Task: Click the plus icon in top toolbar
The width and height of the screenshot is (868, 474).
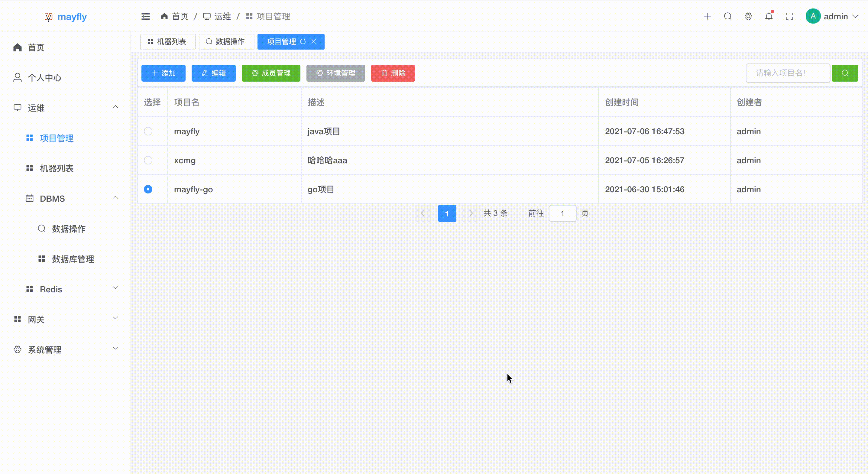Action: (707, 16)
